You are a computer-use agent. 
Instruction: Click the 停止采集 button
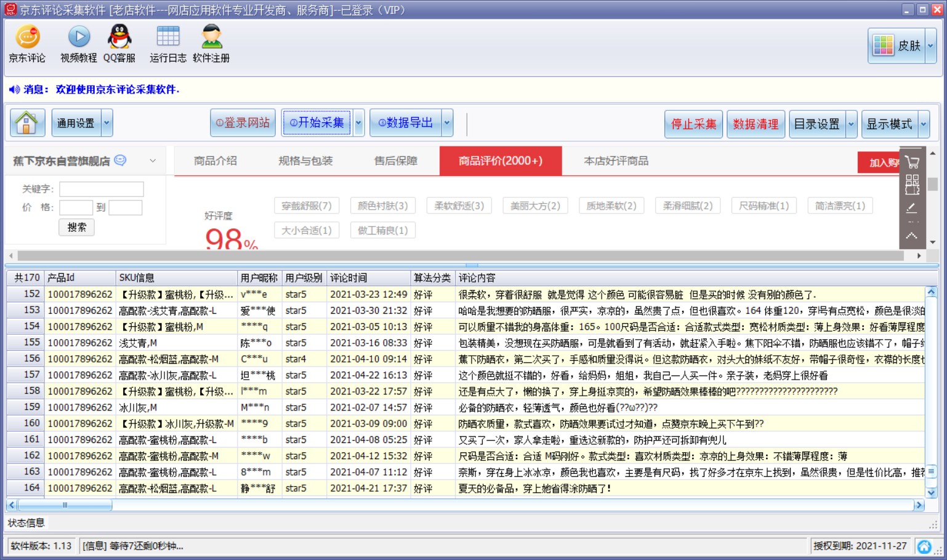694,124
